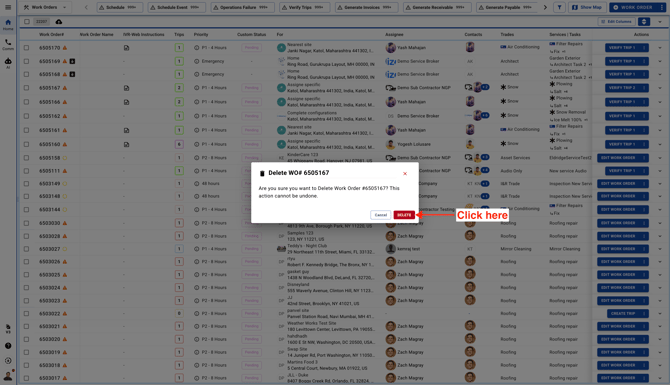
Task: Click the trips badge for work order 6505160
Action: (179, 144)
